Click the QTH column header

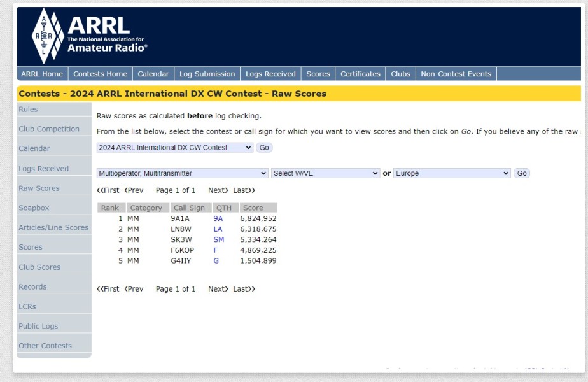[226, 208]
